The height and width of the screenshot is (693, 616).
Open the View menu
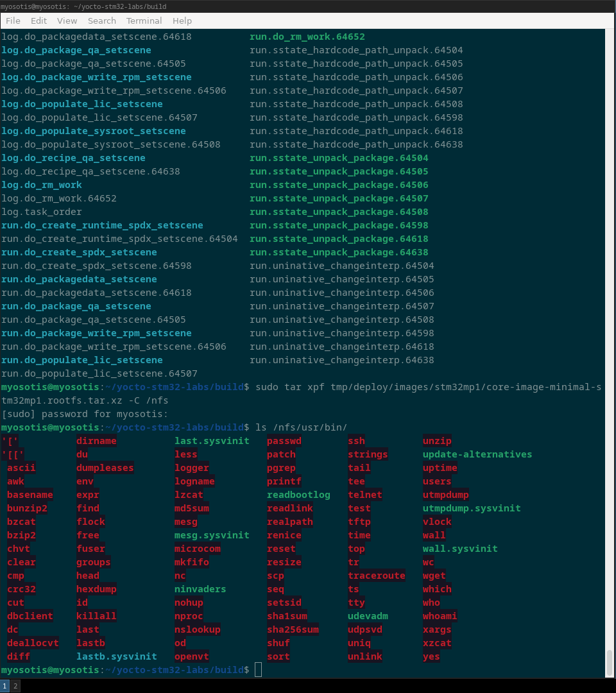[67, 21]
